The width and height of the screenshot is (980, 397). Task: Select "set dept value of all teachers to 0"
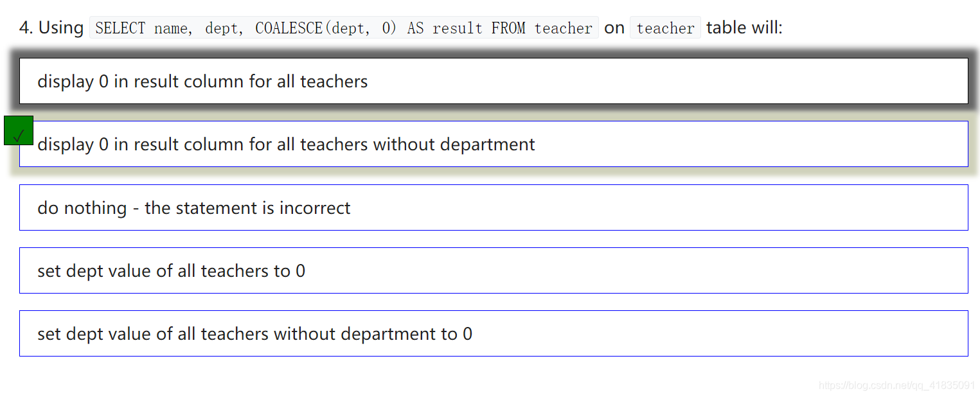pos(494,270)
